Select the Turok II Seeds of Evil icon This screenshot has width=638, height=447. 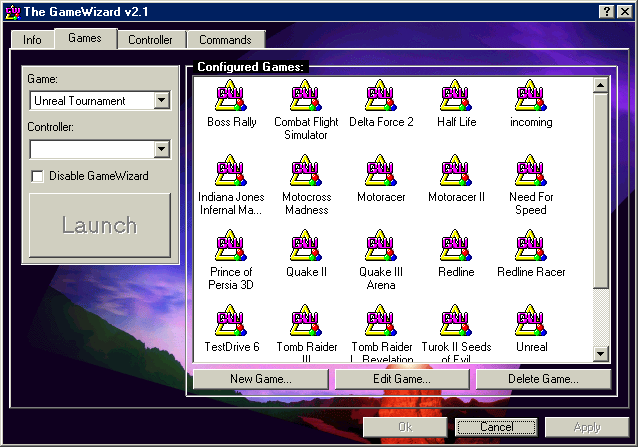coord(456,320)
